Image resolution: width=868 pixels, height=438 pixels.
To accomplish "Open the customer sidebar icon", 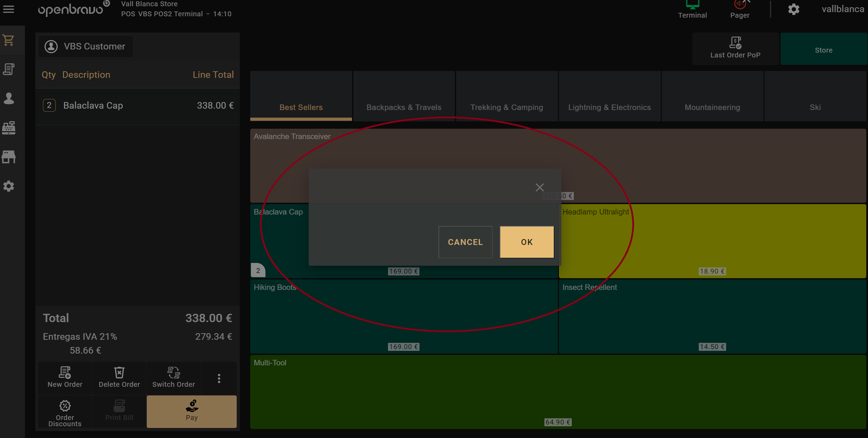I will tap(9, 99).
